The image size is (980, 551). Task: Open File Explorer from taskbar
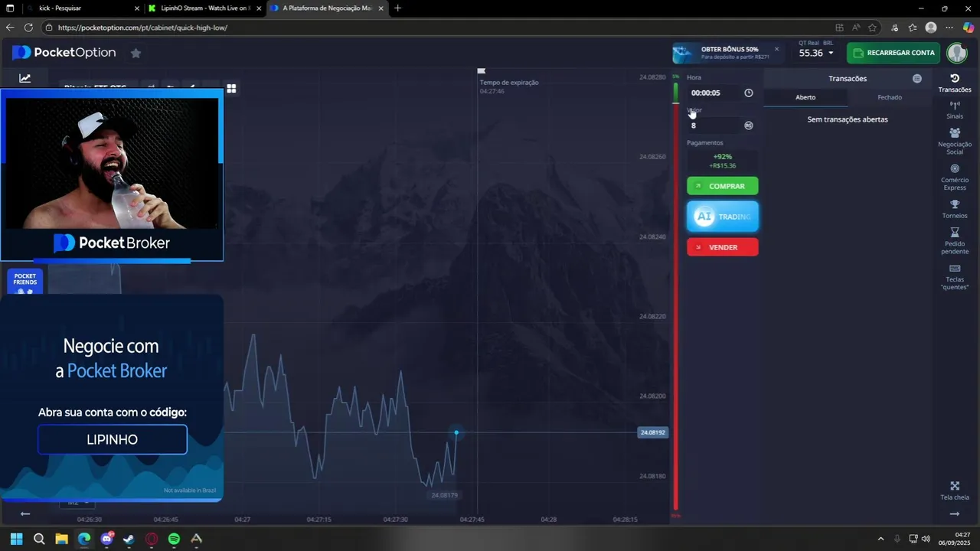pos(61,540)
